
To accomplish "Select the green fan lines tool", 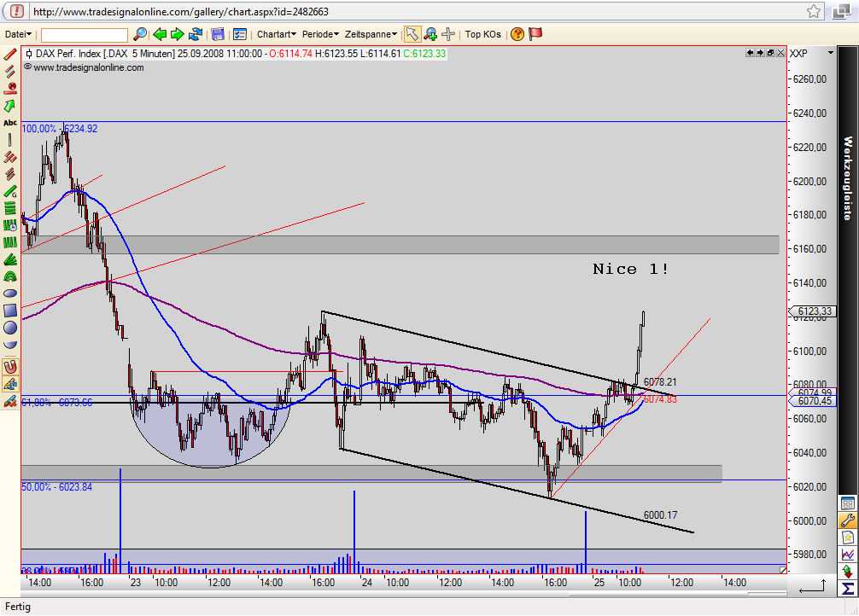I will [10, 259].
